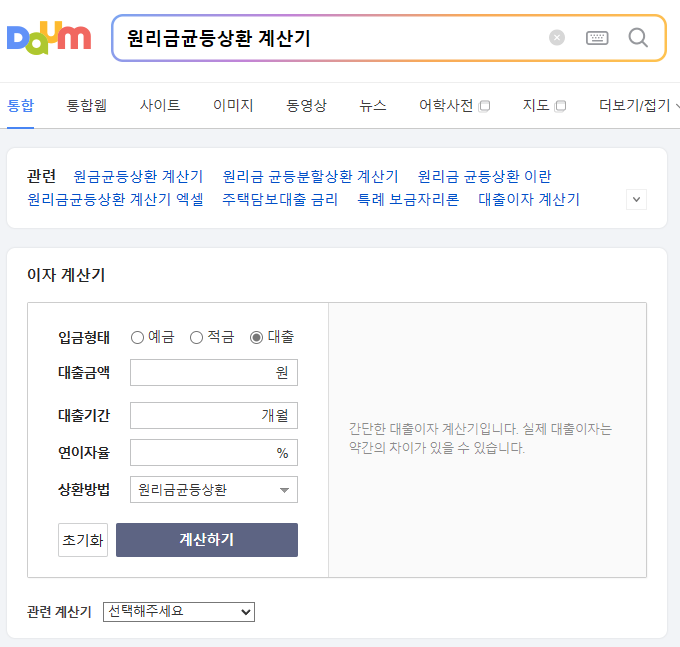Viewport: 680px width, 647px height.
Task: Select the 통합 tab
Action: (x=20, y=105)
